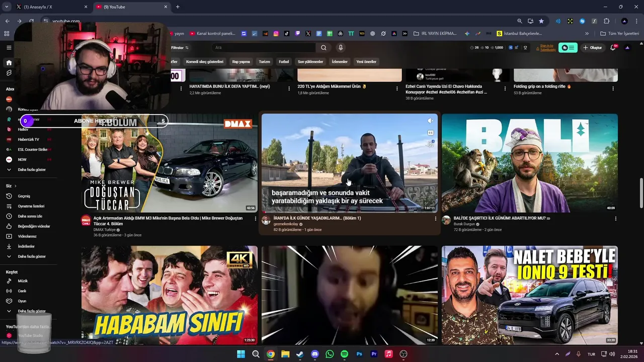The height and width of the screenshot is (362, 644).
Task: Open the Instagram bookmark icon
Action: click(x=276, y=34)
